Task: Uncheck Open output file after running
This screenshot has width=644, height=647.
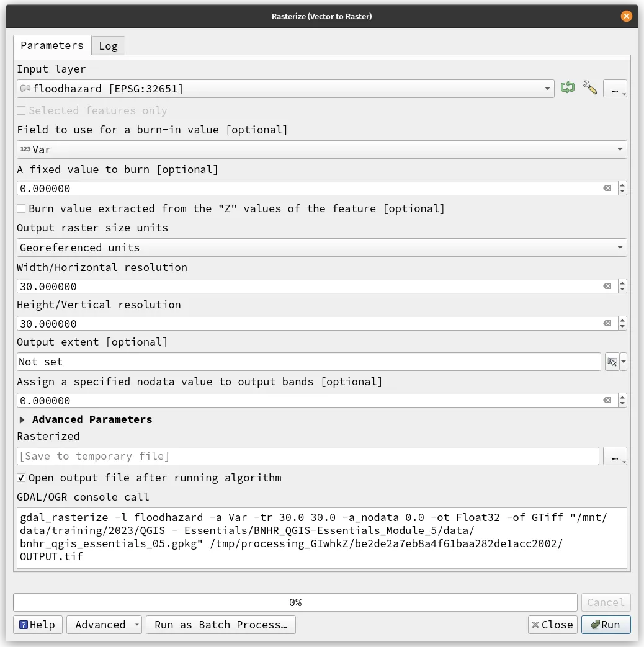Action: [20, 478]
